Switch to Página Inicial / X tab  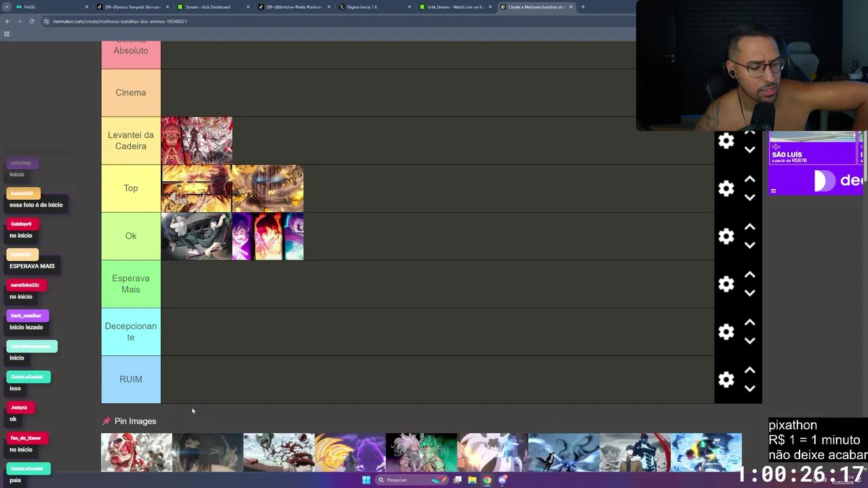[x=374, y=7]
